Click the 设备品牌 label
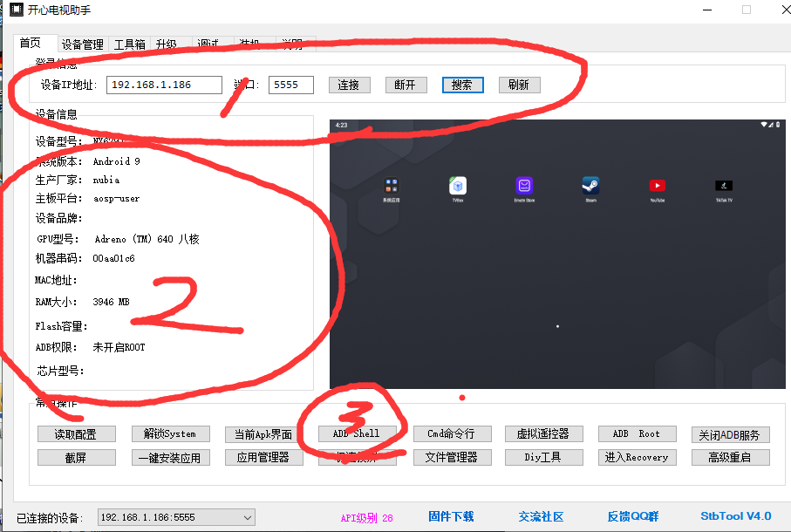The width and height of the screenshot is (791, 532). pyautogui.click(x=58, y=218)
